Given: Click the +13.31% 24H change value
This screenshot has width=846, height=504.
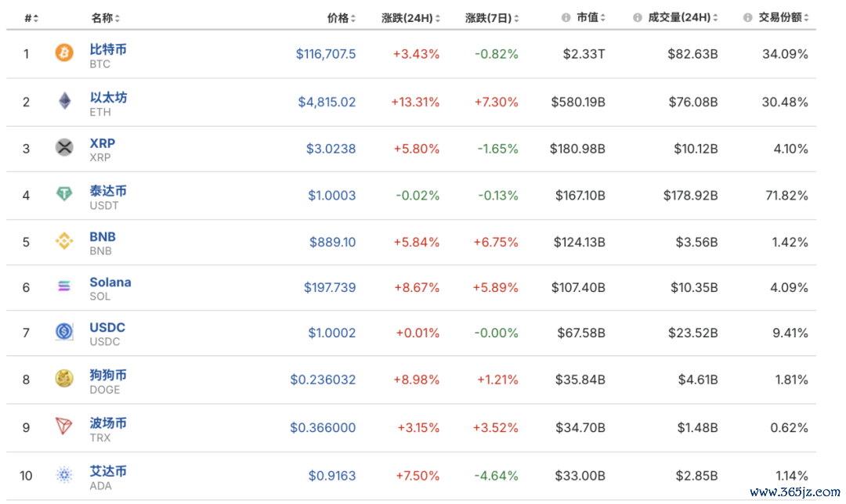Looking at the screenshot, I should pyautogui.click(x=415, y=102).
